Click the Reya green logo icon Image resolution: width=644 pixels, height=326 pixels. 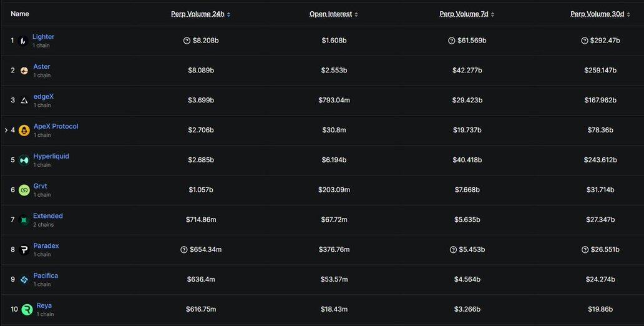click(x=27, y=310)
